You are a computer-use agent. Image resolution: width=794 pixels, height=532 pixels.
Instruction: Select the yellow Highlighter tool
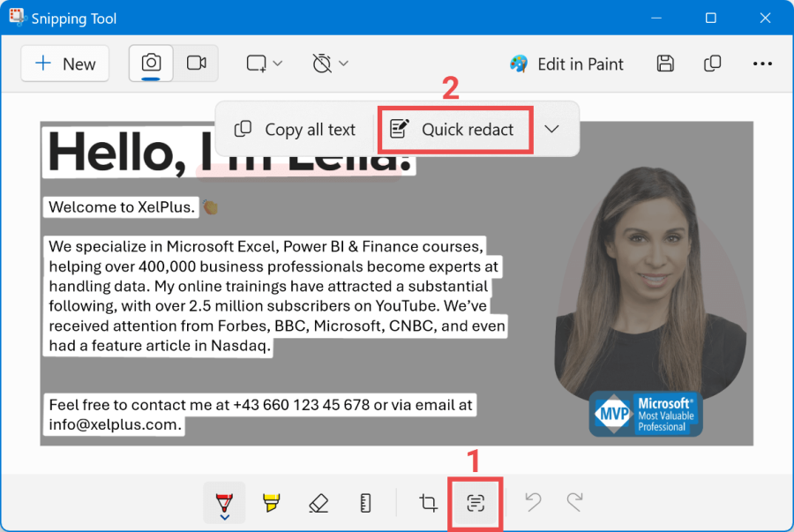(272, 503)
